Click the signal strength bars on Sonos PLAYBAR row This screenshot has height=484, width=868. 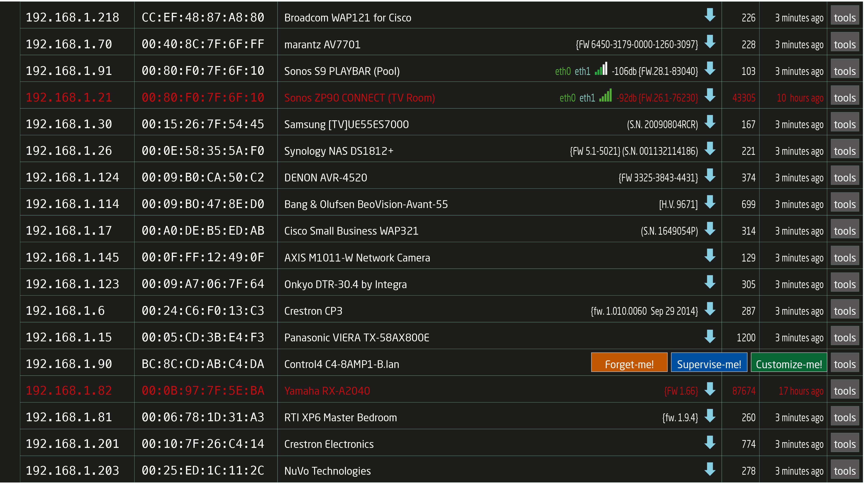601,69
